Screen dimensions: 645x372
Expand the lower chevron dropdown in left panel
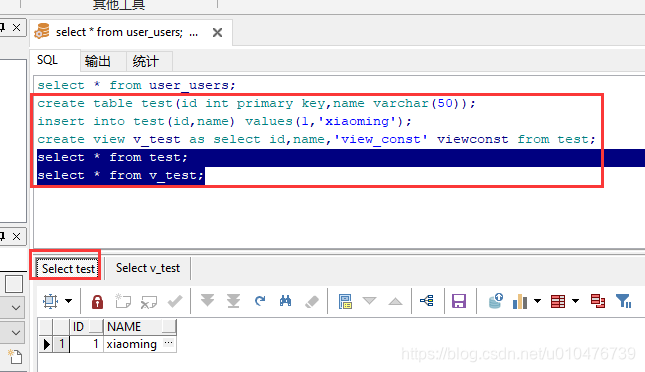click(16, 332)
